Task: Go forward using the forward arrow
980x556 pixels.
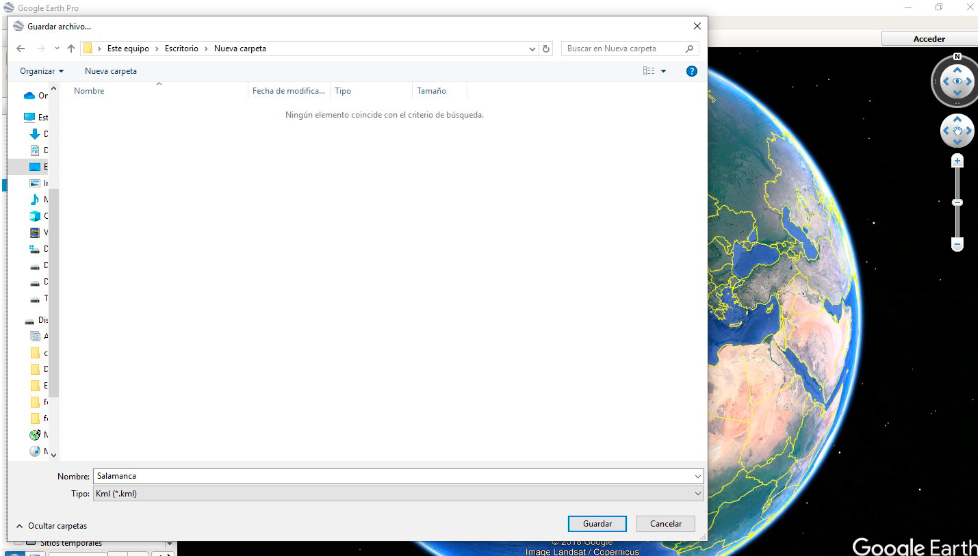Action: (x=40, y=49)
